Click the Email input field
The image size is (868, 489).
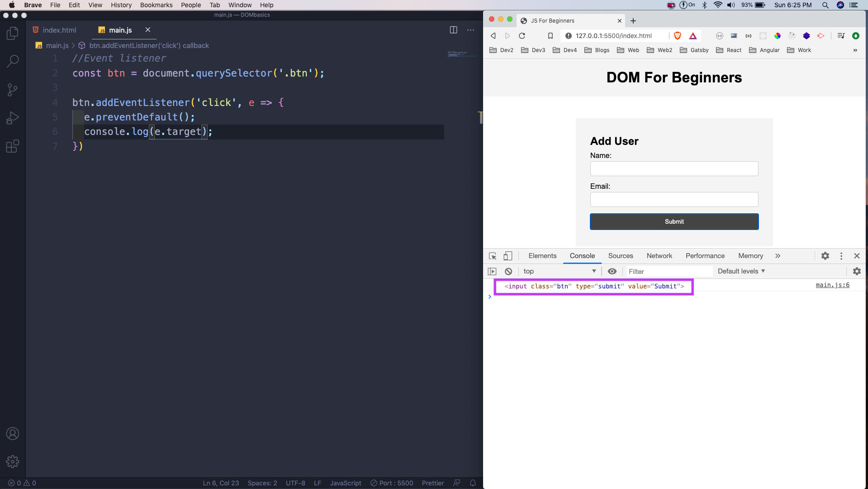pos(674,200)
